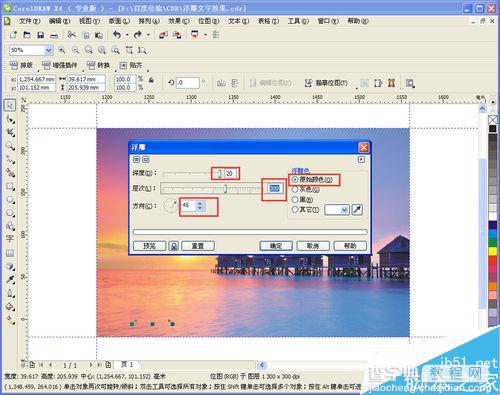500x395 pixels.
Task: Click the Level value input field
Action: click(274, 189)
